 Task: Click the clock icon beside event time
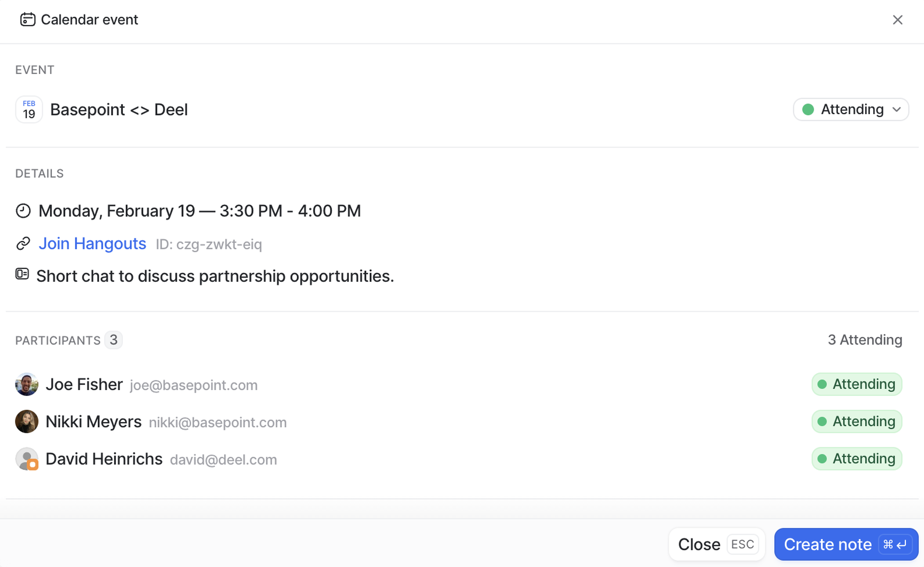[x=23, y=211]
